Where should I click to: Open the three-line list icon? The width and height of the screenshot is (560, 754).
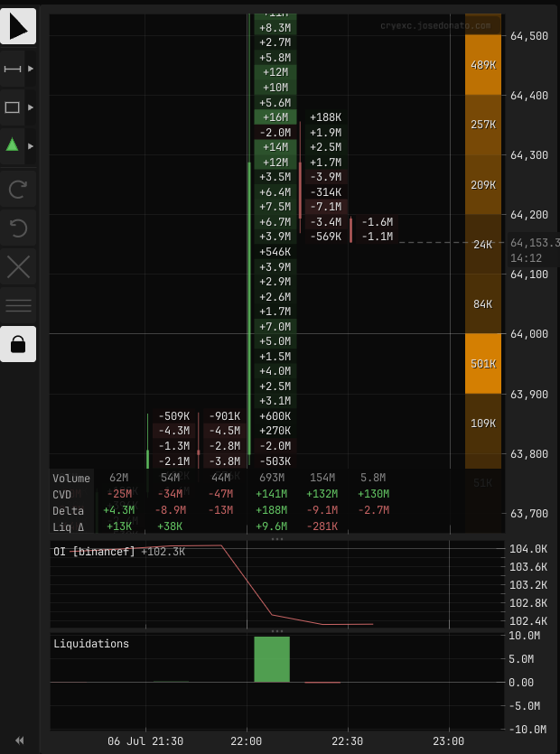(x=18, y=305)
